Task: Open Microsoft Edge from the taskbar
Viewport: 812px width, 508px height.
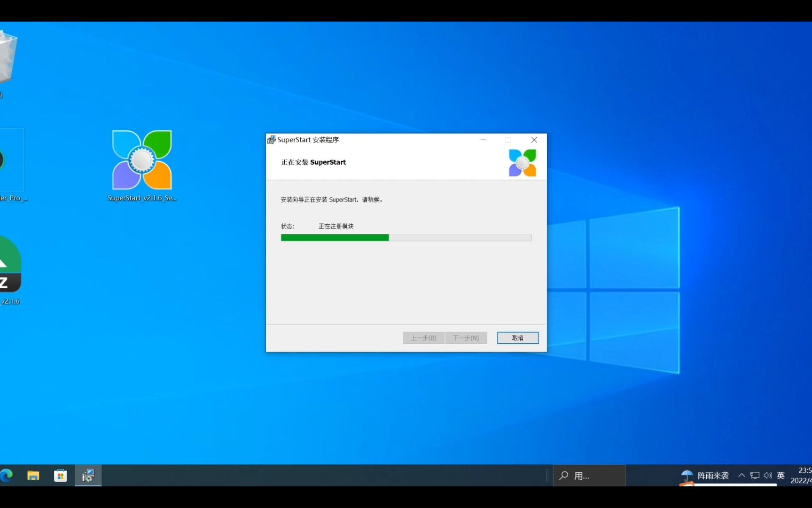Action: 7,476
